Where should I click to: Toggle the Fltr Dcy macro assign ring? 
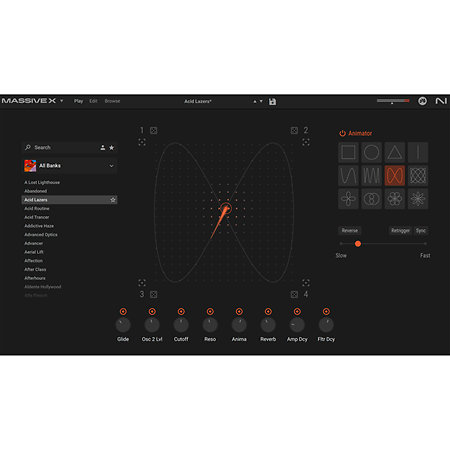click(x=326, y=311)
